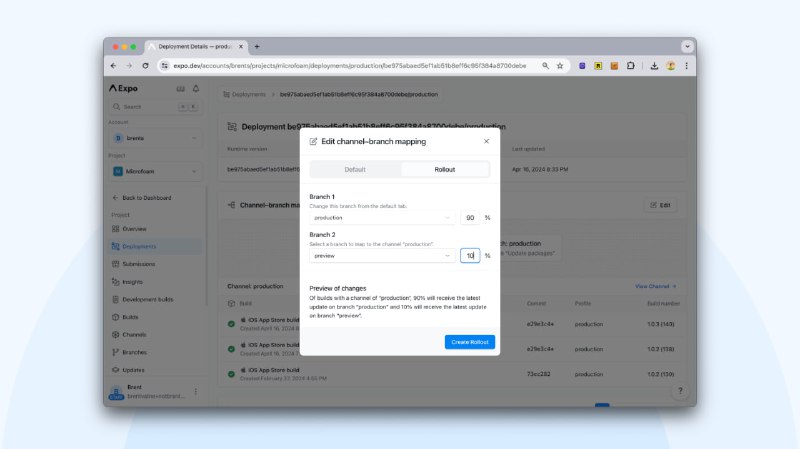Click the View Channel link
Image resolution: width=800 pixels, height=449 pixels.
(x=656, y=286)
